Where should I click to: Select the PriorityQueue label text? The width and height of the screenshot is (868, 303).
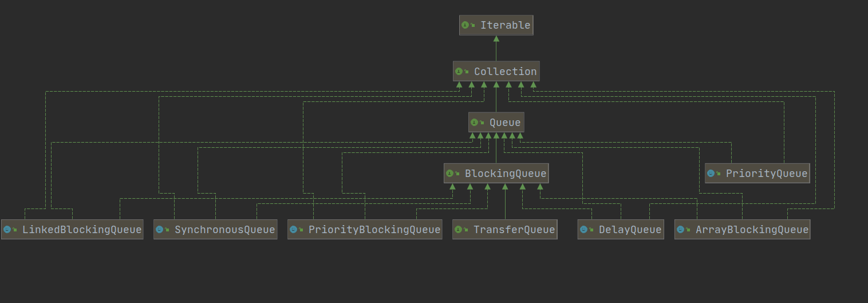click(766, 174)
